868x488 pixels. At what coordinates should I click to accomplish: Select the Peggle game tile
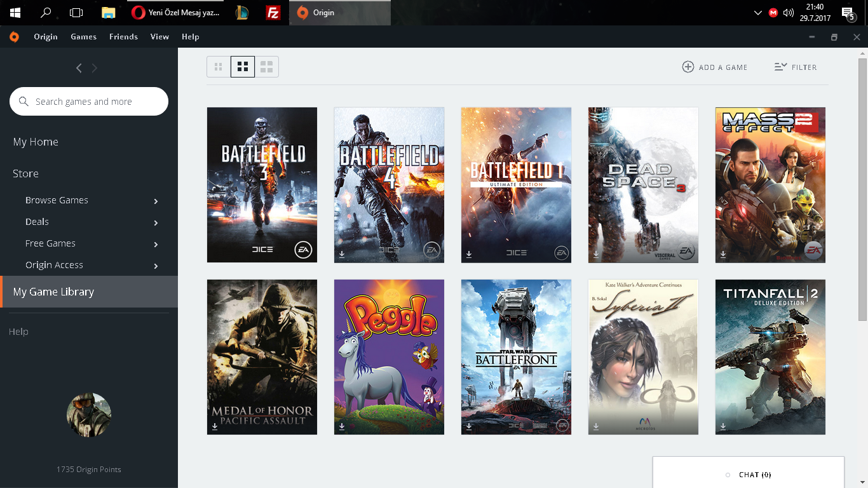pyautogui.click(x=389, y=357)
